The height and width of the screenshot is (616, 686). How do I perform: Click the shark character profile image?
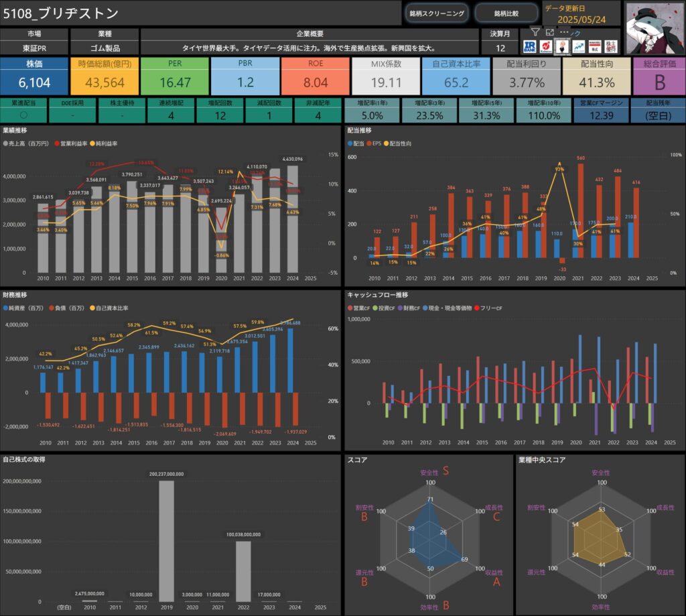pyautogui.click(x=655, y=28)
